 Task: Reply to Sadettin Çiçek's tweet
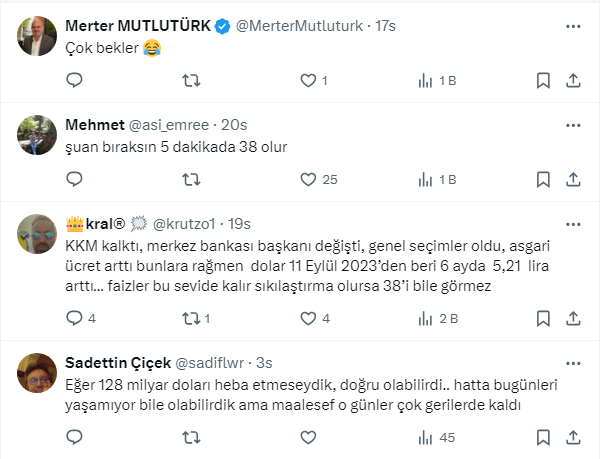coord(75,437)
